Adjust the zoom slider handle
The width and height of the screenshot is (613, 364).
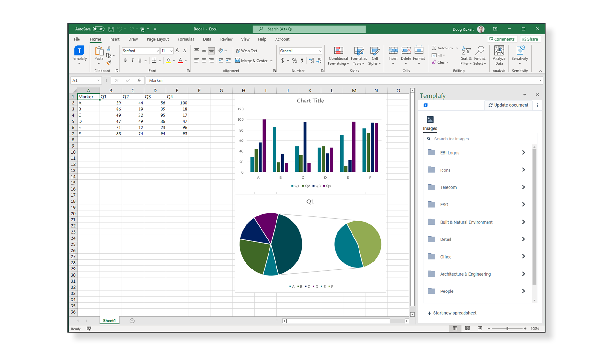[x=507, y=329]
